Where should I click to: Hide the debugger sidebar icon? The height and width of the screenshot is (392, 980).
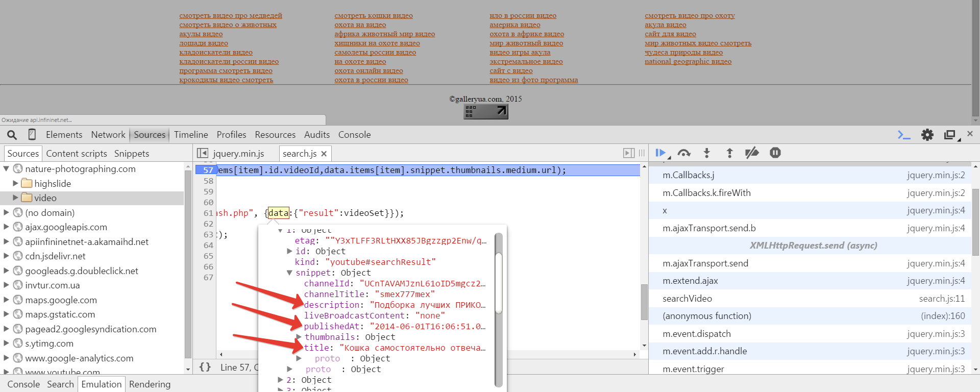[x=629, y=153]
